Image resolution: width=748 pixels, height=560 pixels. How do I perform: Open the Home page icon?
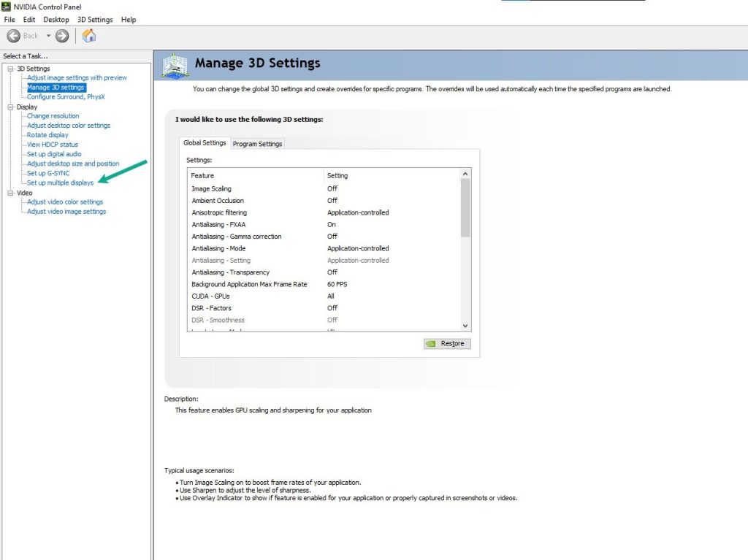point(88,36)
